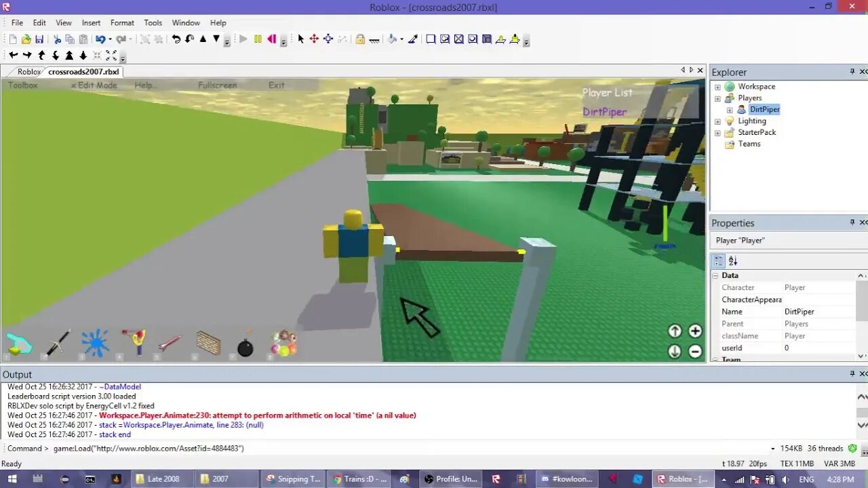Click the green Play button
Screen dimensions: 868x488
point(243,39)
